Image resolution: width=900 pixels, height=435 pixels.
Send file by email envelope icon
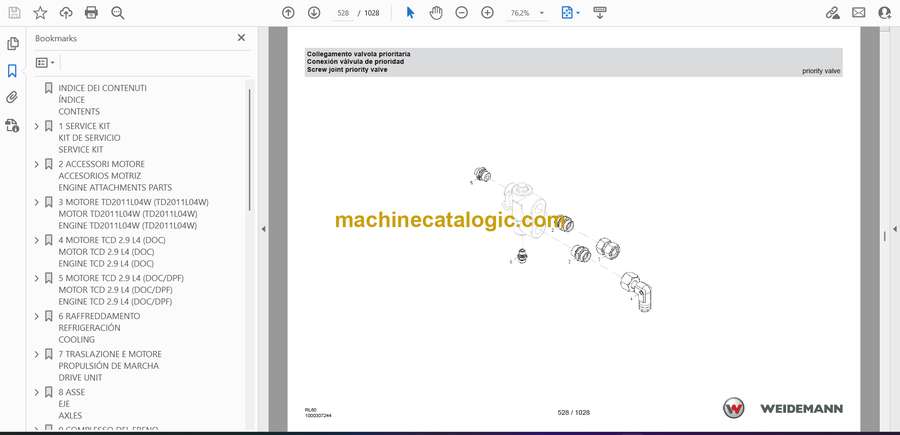pyautogui.click(x=859, y=13)
